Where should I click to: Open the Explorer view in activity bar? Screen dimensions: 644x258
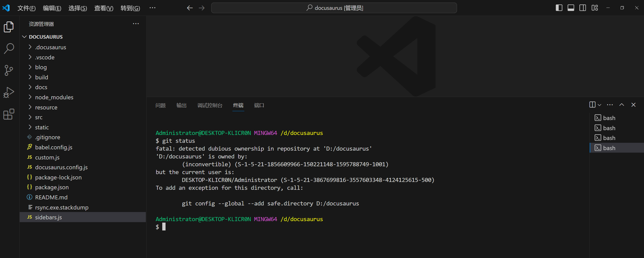pyautogui.click(x=9, y=27)
